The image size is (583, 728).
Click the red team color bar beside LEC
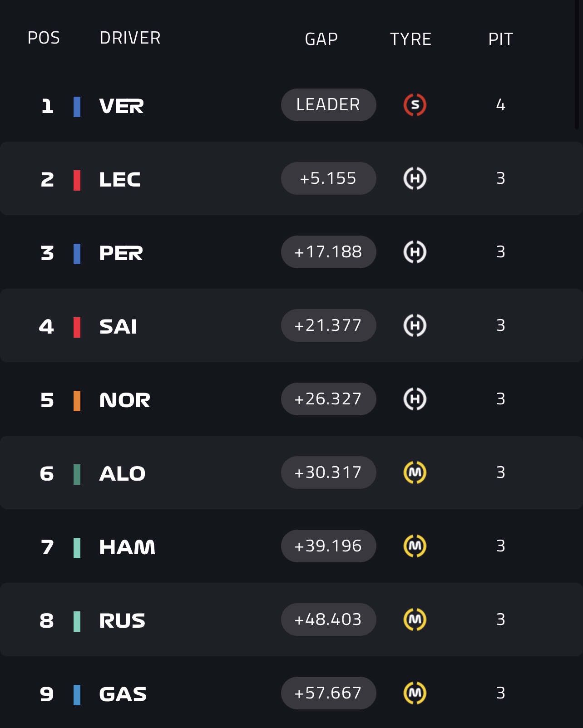[77, 180]
